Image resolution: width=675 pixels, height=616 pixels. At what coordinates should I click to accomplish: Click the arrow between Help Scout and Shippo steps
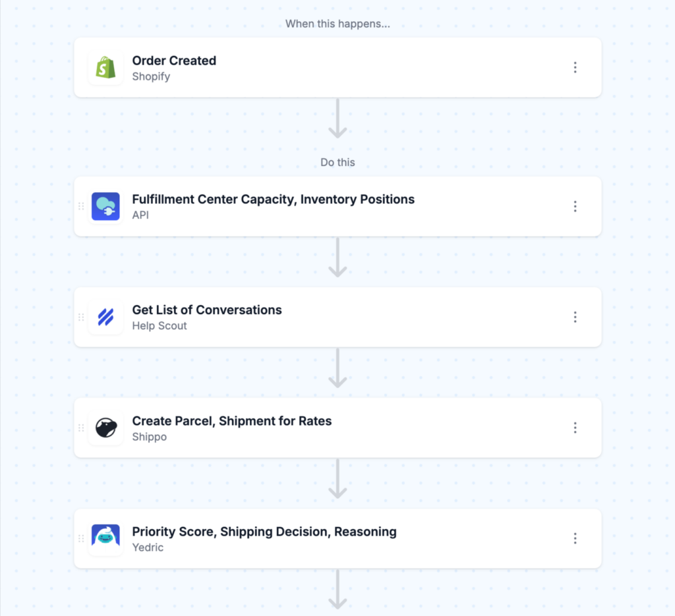pos(337,369)
